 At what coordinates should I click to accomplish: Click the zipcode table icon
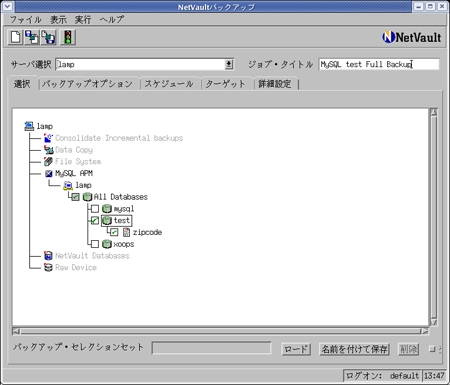pos(126,232)
